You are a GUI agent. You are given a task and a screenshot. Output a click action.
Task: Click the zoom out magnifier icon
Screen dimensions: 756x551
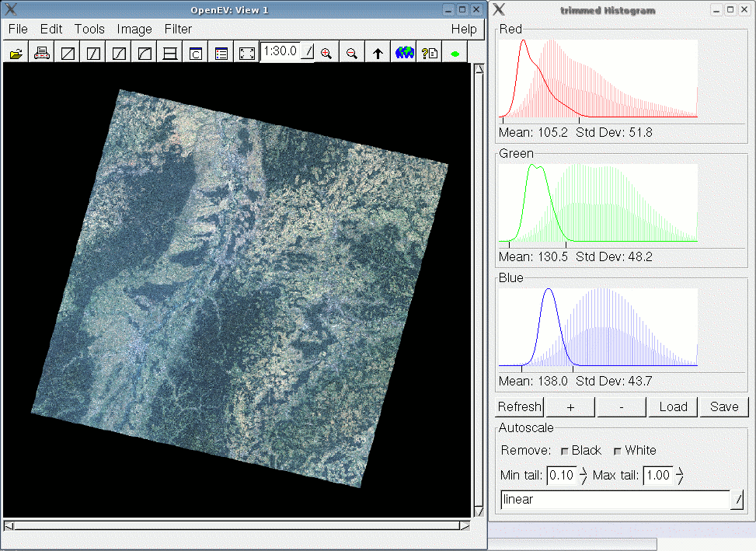tap(352, 54)
